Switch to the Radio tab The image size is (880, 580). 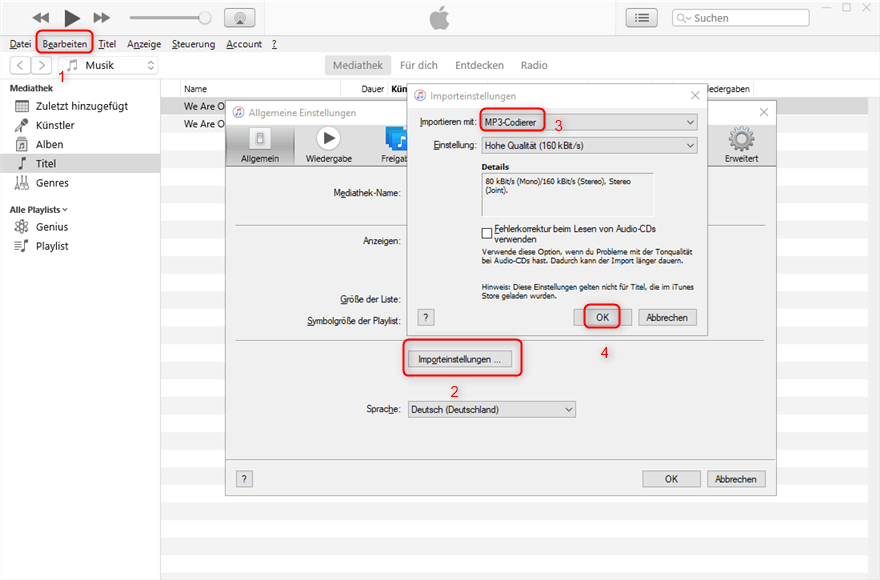tap(534, 65)
